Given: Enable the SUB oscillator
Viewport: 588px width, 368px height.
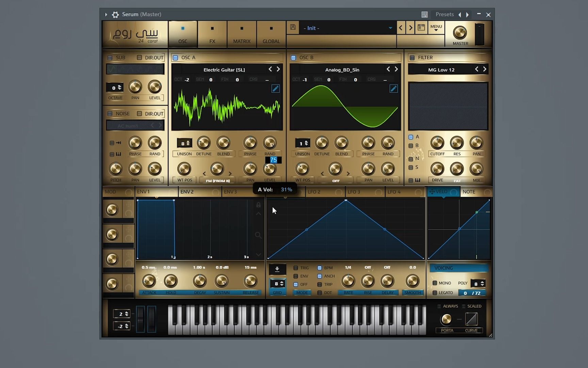Looking at the screenshot, I should (110, 58).
